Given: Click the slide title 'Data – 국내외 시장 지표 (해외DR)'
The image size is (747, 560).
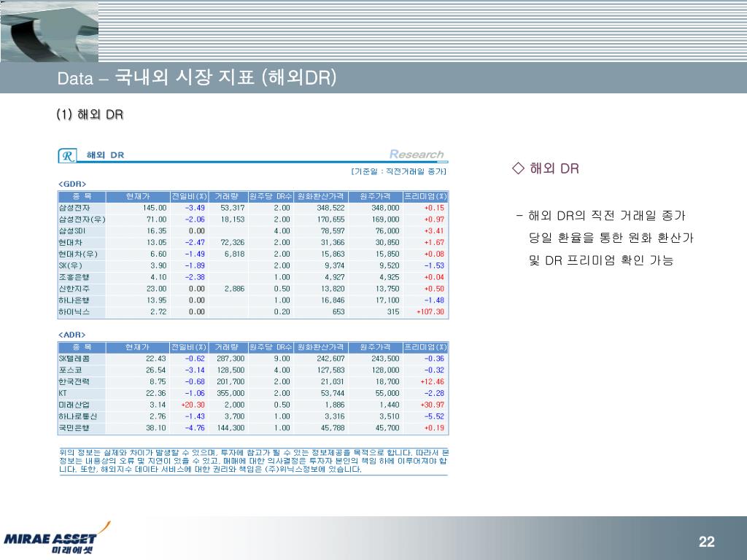Looking at the screenshot, I should tap(197, 77).
